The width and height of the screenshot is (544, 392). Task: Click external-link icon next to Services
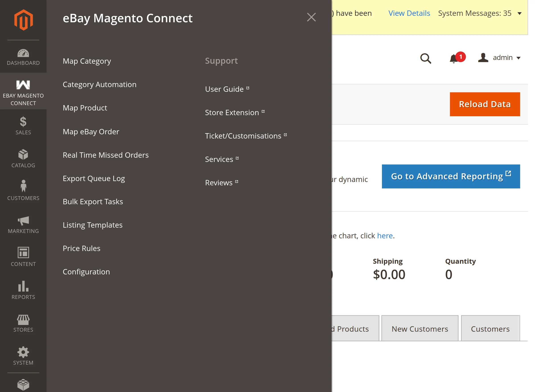237,158
